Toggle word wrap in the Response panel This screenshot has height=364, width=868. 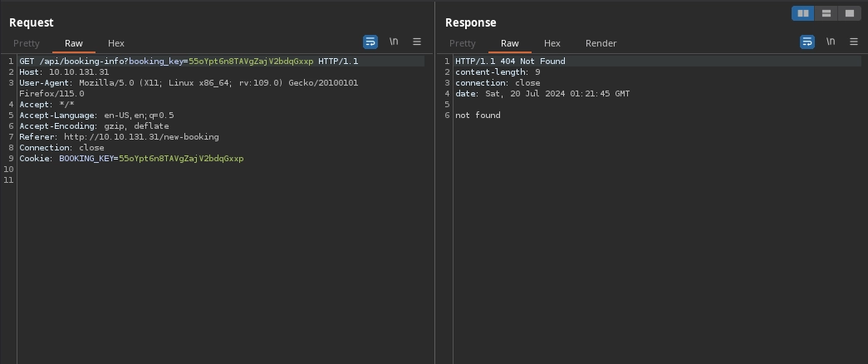coord(807,42)
